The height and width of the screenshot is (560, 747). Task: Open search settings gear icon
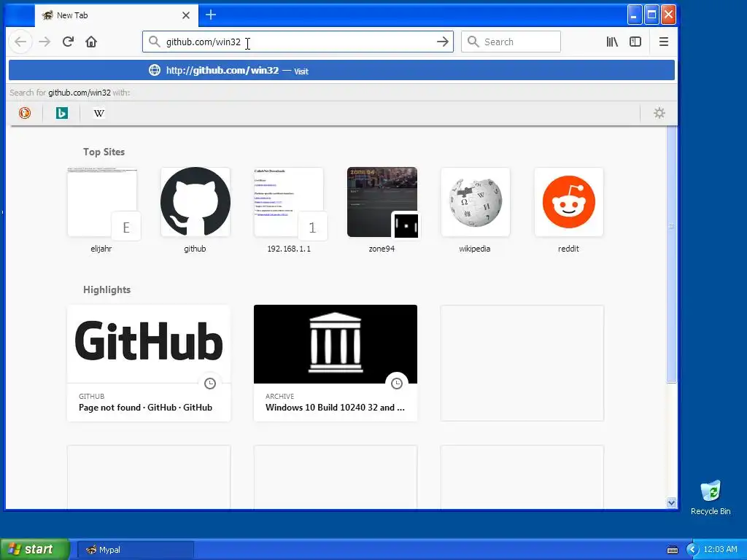[x=659, y=113]
